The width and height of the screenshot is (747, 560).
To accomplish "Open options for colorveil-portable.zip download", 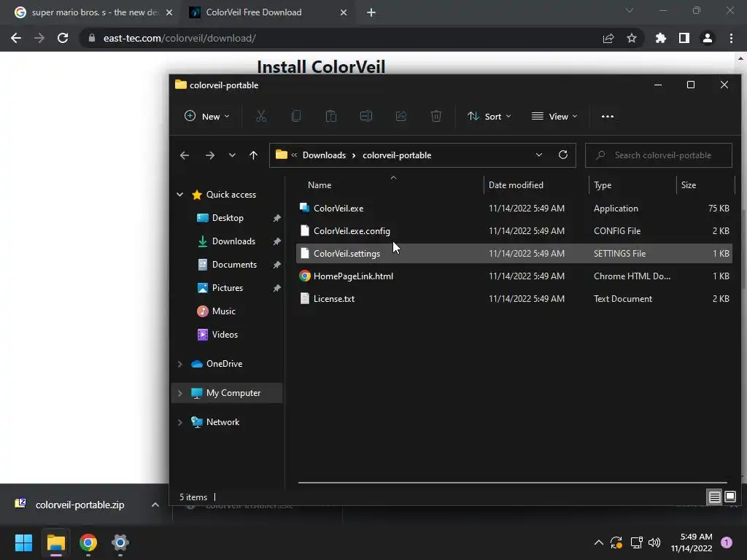I will [155, 505].
